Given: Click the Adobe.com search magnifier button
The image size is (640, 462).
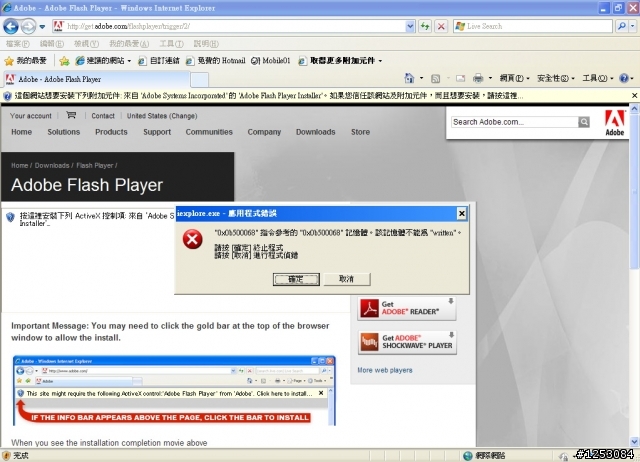Looking at the screenshot, I should [x=584, y=122].
